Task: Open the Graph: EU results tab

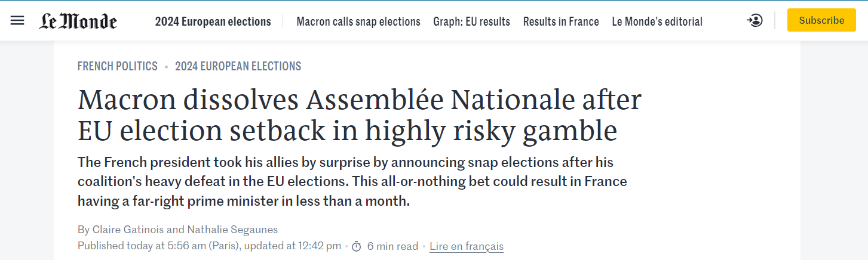Action: (x=472, y=21)
